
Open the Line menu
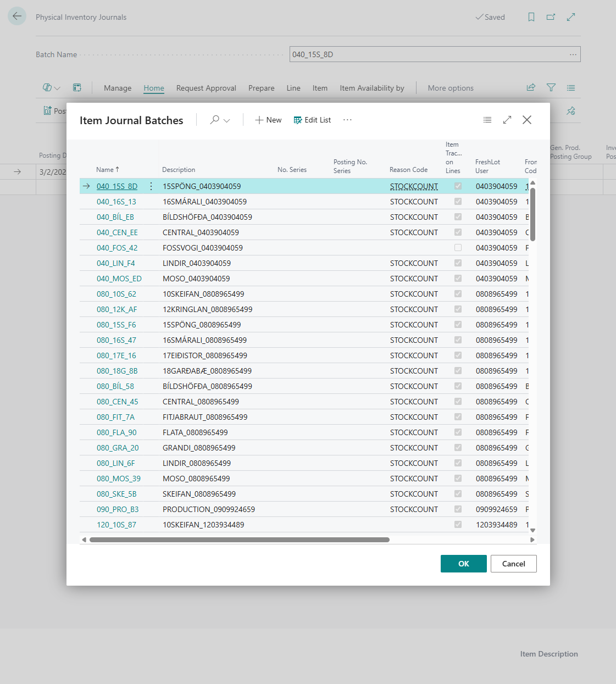[293, 88]
